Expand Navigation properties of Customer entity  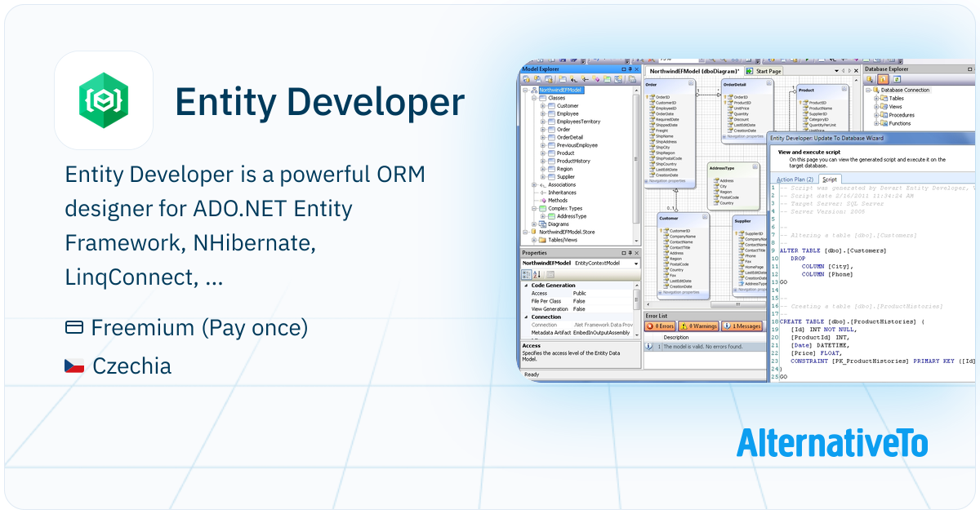click(659, 292)
